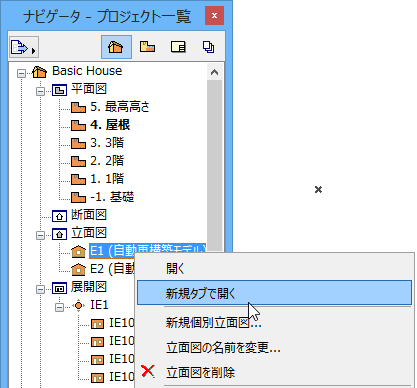Collapse the 立面図 tree branch

pos(40,235)
